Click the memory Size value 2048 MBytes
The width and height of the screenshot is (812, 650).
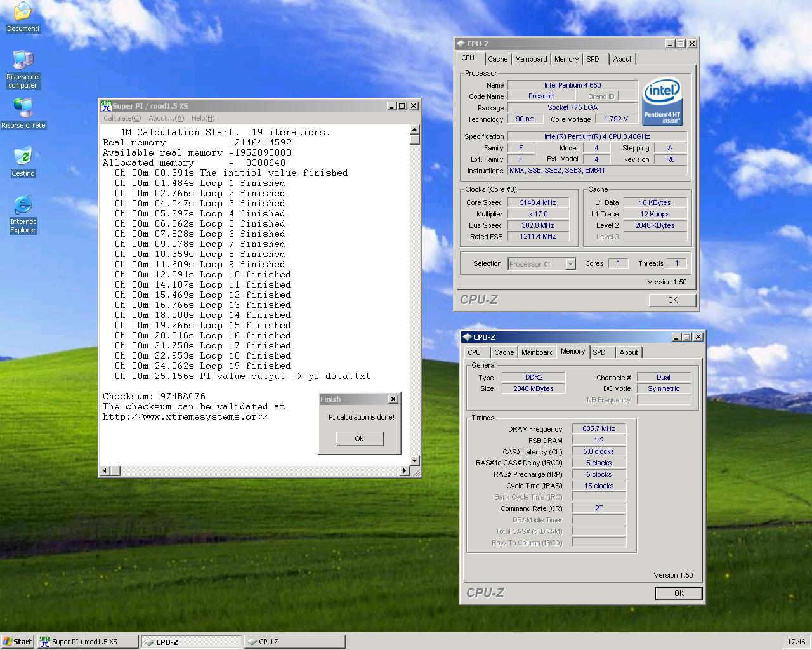pos(534,388)
